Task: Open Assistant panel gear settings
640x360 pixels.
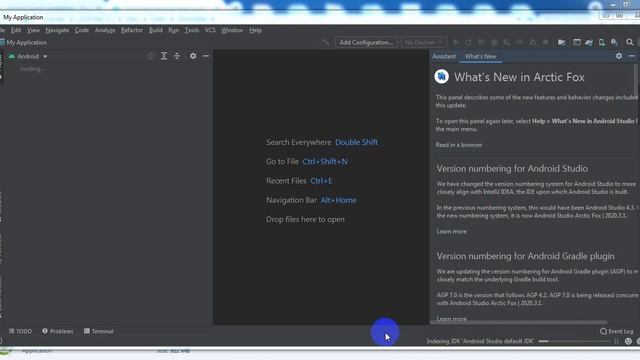Action: pos(619,56)
